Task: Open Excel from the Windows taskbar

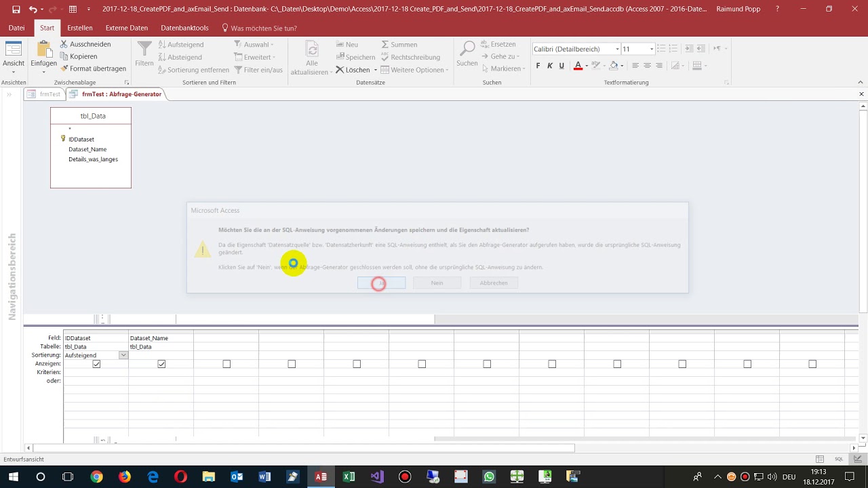Action: pyautogui.click(x=349, y=476)
